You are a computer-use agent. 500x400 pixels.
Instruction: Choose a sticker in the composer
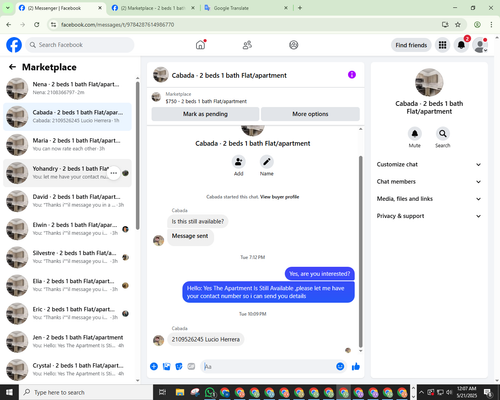179,367
